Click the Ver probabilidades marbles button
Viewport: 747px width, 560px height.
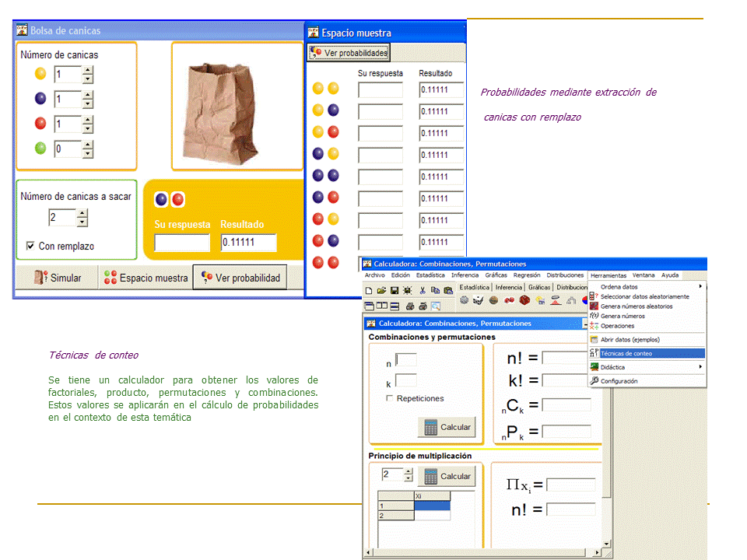pos(349,53)
